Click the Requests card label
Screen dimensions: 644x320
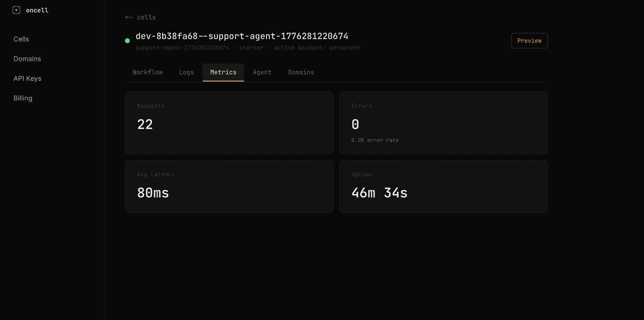[151, 106]
